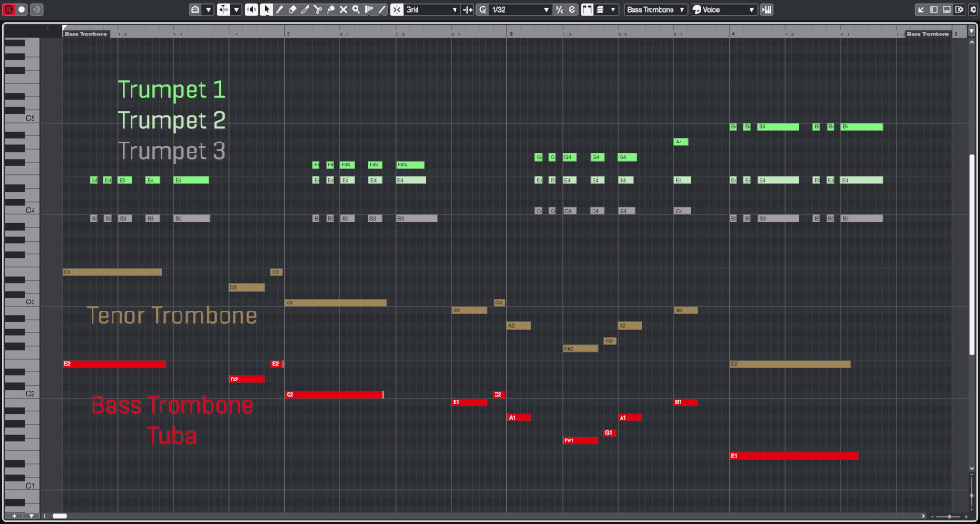Viewport: 980px width, 524px height.
Task: Open the bottom-left dropdown arrow below keyboard
Action: 31,516
